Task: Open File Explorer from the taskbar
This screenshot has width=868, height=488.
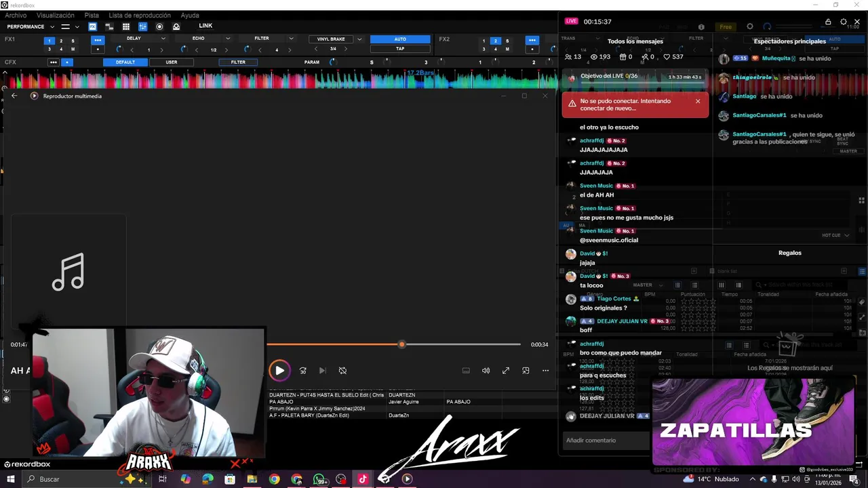Action: coord(252,479)
